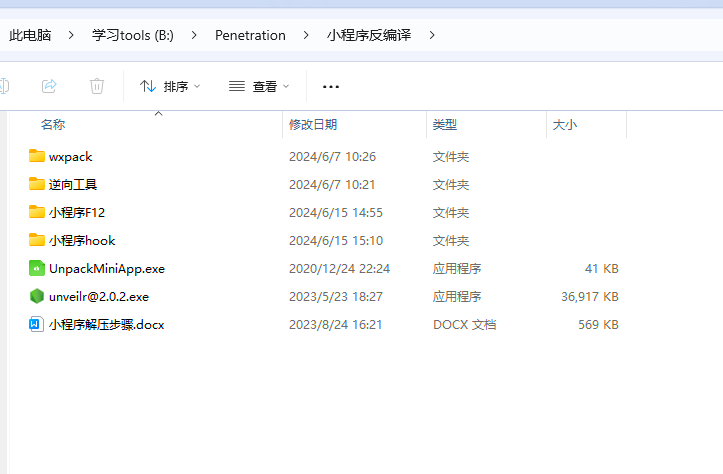Click the delete trash can icon
The width and height of the screenshot is (723, 474).
[x=97, y=86]
